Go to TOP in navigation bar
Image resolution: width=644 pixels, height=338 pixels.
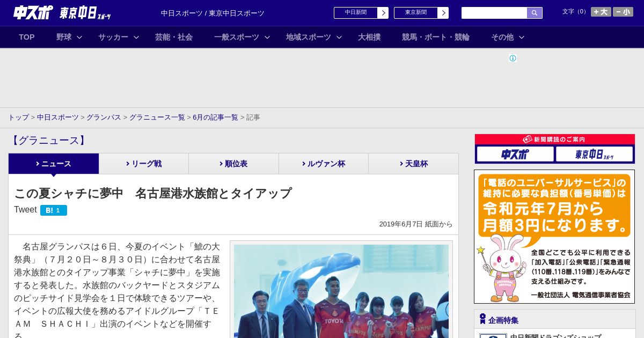[27, 37]
